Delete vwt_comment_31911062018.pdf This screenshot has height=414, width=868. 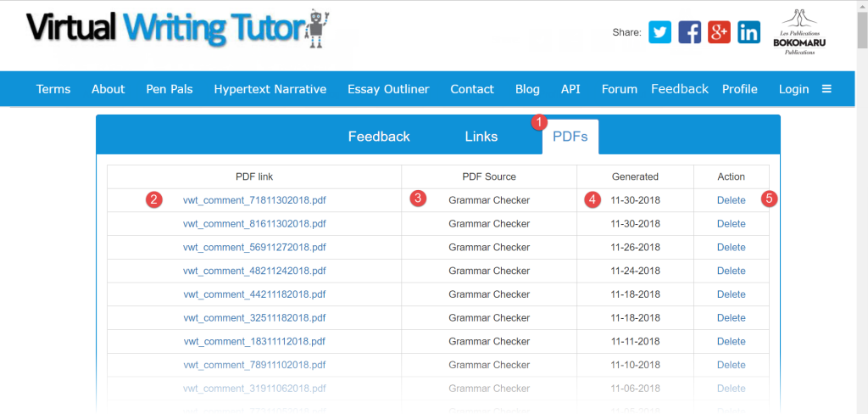[x=732, y=389]
